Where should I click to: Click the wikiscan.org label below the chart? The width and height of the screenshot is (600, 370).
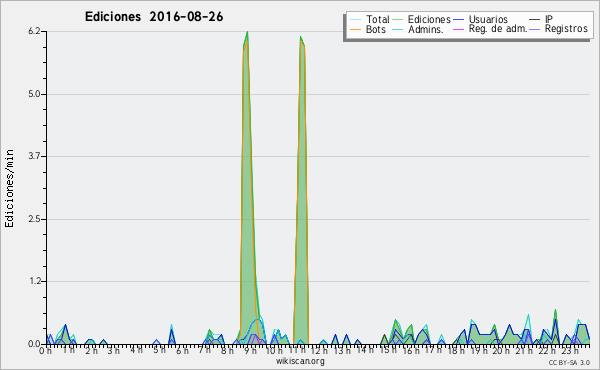pyautogui.click(x=300, y=361)
